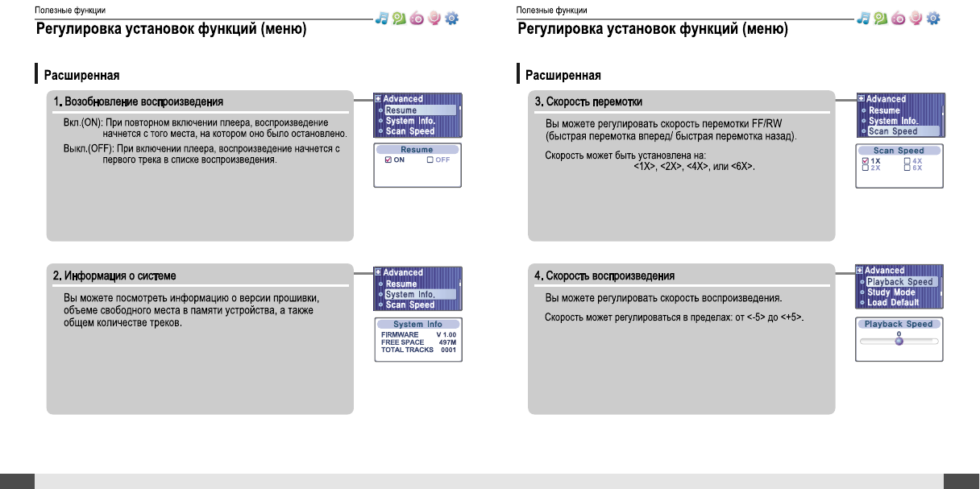The width and height of the screenshot is (980, 489).
Task: Click the System Info panel title bar
Action: (x=417, y=325)
